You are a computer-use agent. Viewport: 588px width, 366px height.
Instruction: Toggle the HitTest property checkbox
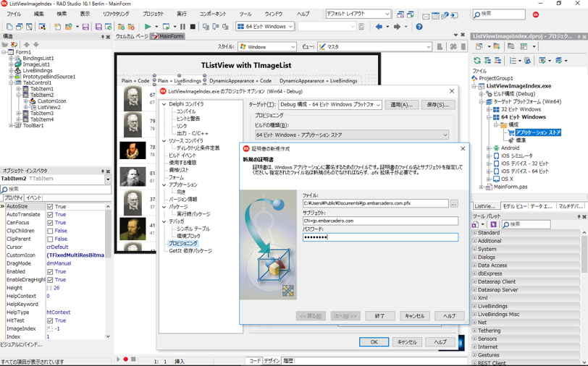[x=50, y=320]
